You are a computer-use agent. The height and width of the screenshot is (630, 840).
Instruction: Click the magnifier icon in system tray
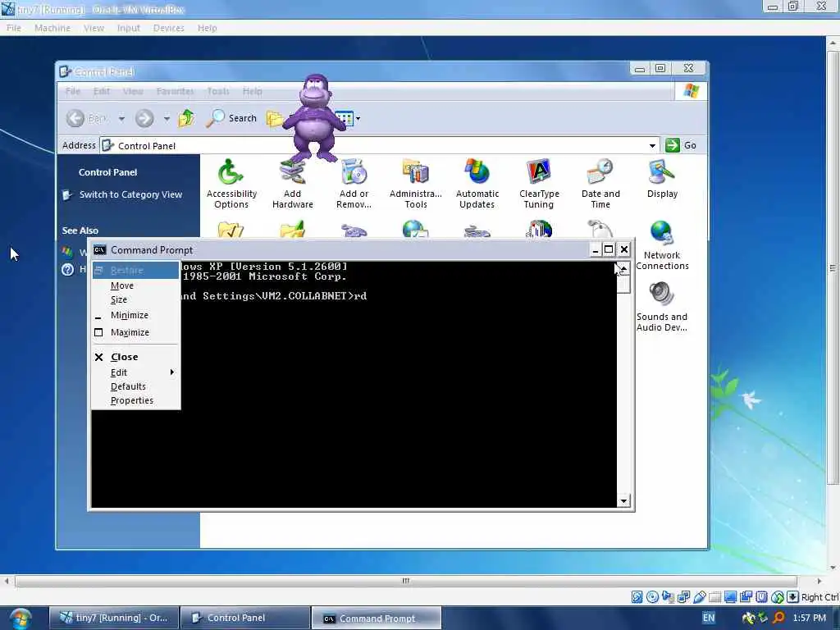coord(778,618)
